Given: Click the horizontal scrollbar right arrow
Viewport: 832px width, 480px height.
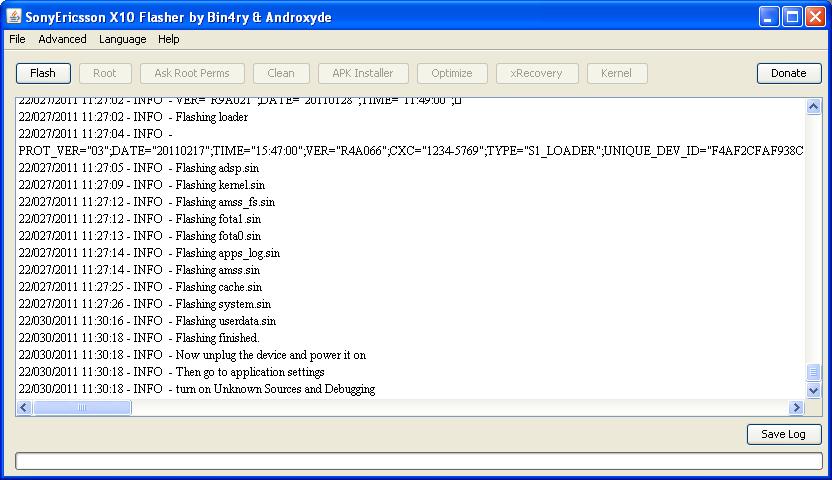Looking at the screenshot, I should pos(796,407).
